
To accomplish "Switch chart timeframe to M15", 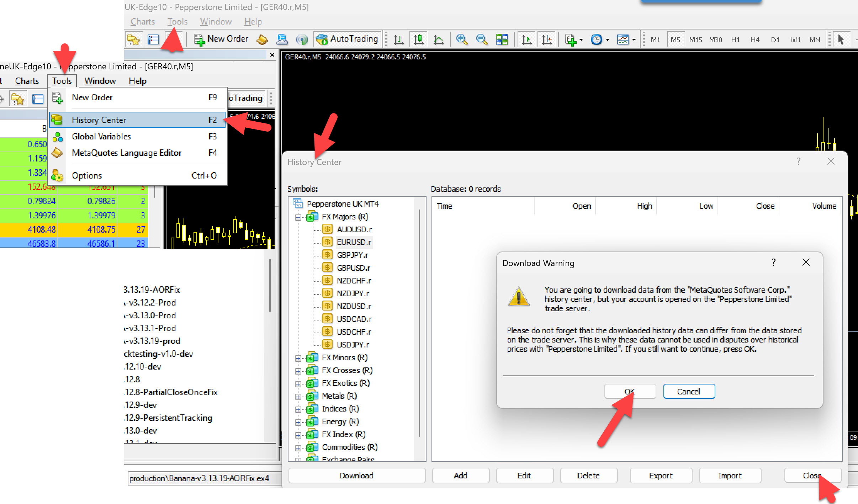I will (695, 39).
